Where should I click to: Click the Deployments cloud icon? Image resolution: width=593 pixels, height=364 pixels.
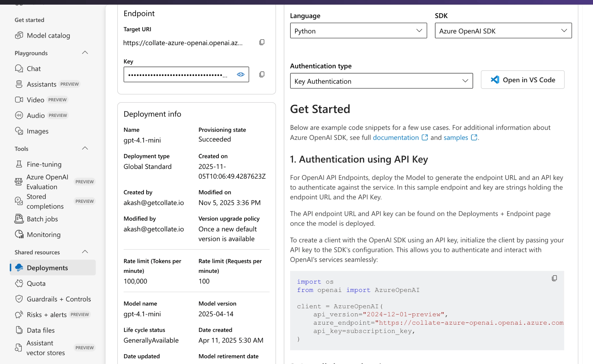19,268
